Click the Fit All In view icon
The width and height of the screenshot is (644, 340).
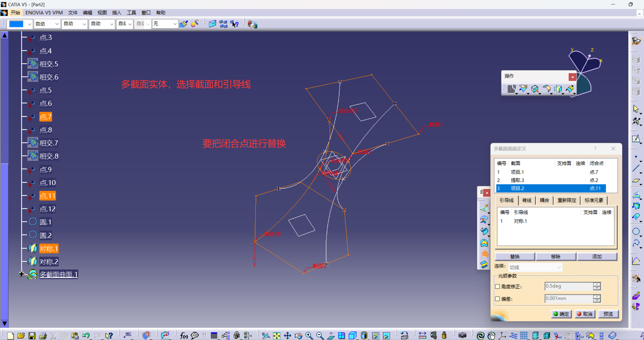277,336
